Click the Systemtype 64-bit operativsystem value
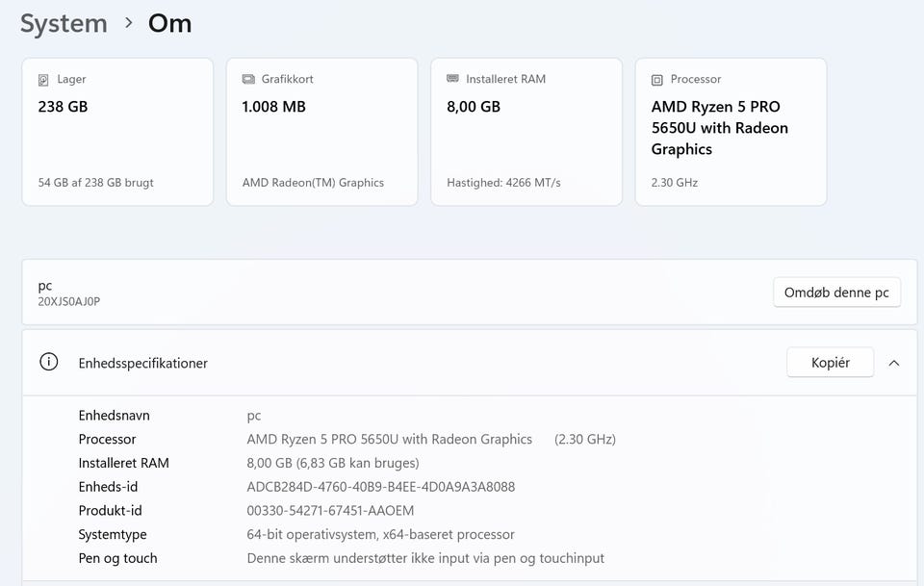This screenshot has width=924, height=586. 380,534
